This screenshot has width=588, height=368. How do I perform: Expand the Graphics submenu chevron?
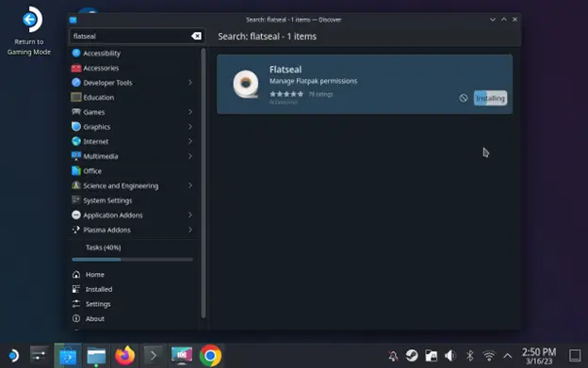pos(190,126)
